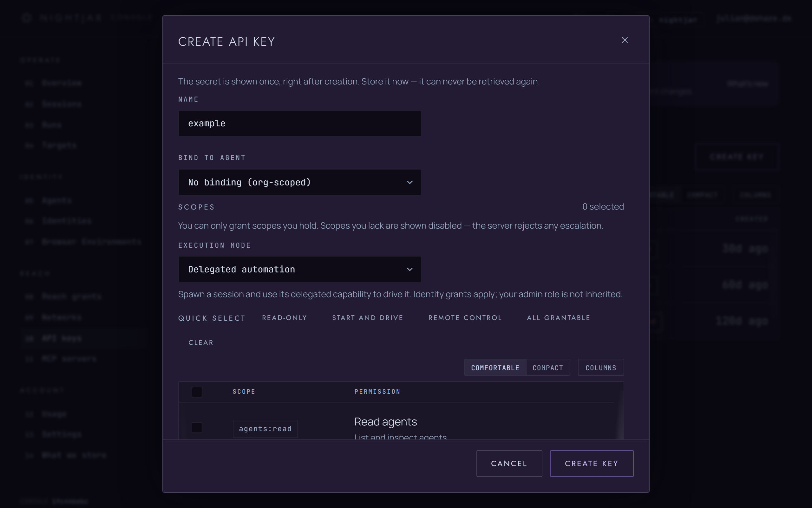
Task: Open the Execution Mode dropdown
Action: click(x=300, y=269)
